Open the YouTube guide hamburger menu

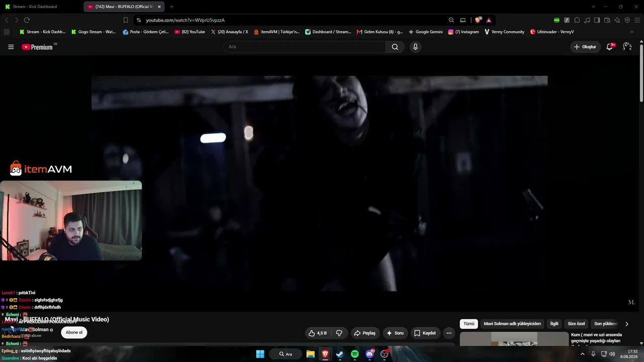coord(11,47)
